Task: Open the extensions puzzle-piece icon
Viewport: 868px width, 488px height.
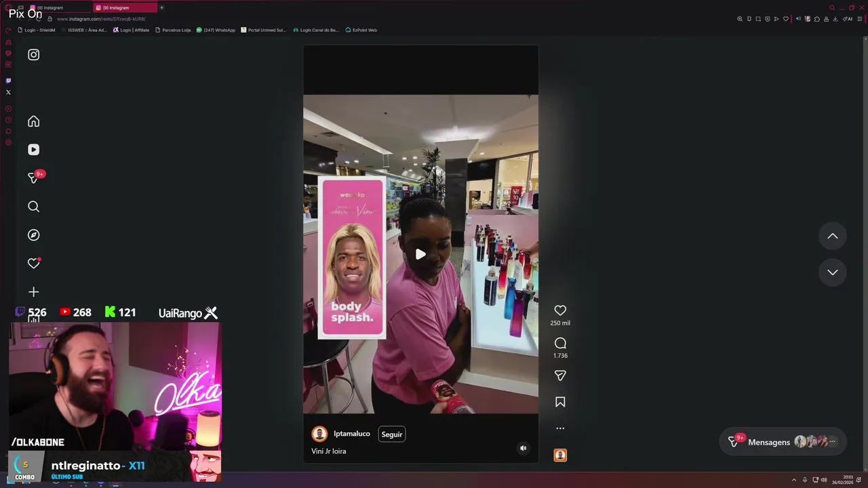Action: click(x=817, y=19)
